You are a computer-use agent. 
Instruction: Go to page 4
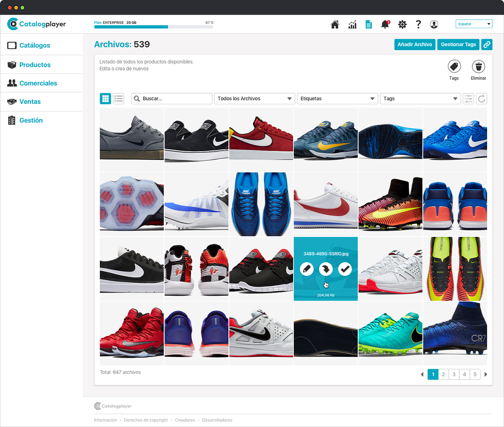point(465,374)
